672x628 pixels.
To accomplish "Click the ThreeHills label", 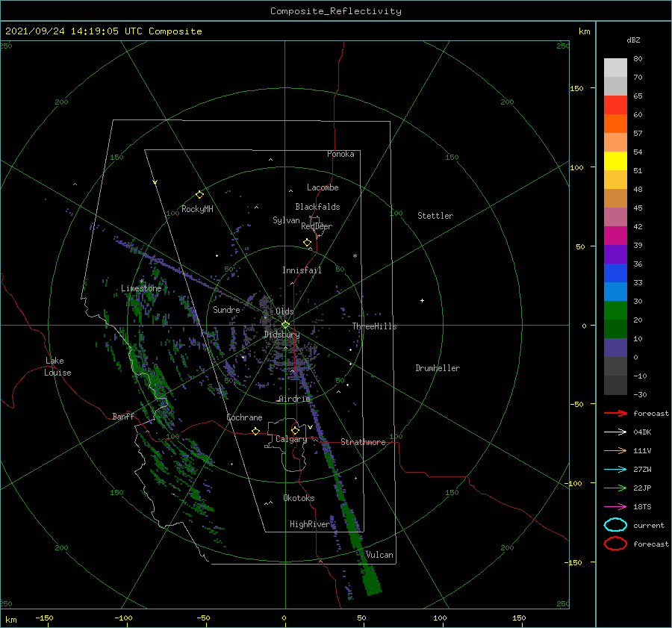I will click(375, 326).
